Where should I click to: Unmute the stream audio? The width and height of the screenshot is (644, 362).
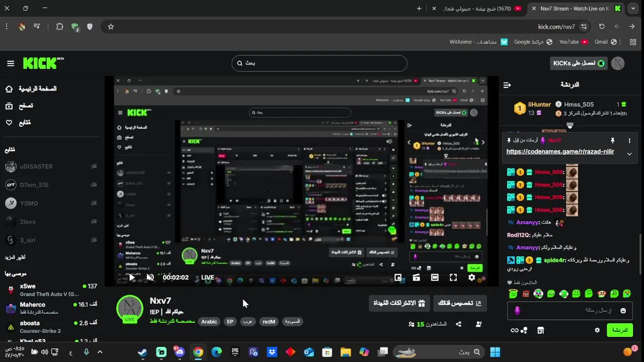tap(150, 277)
